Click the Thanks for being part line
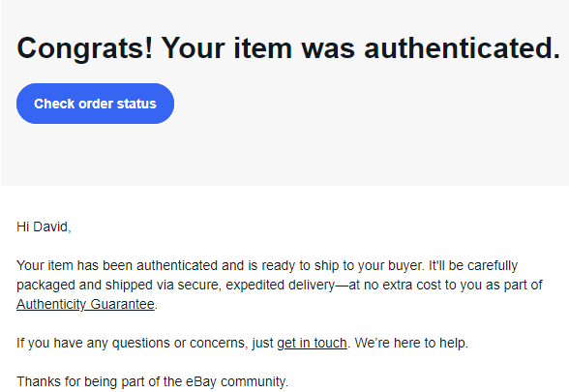 click(153, 381)
